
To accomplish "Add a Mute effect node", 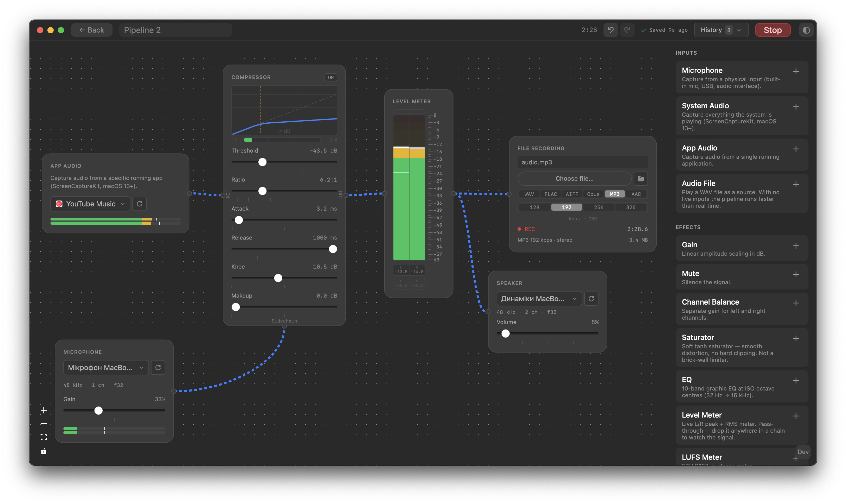I will (796, 274).
